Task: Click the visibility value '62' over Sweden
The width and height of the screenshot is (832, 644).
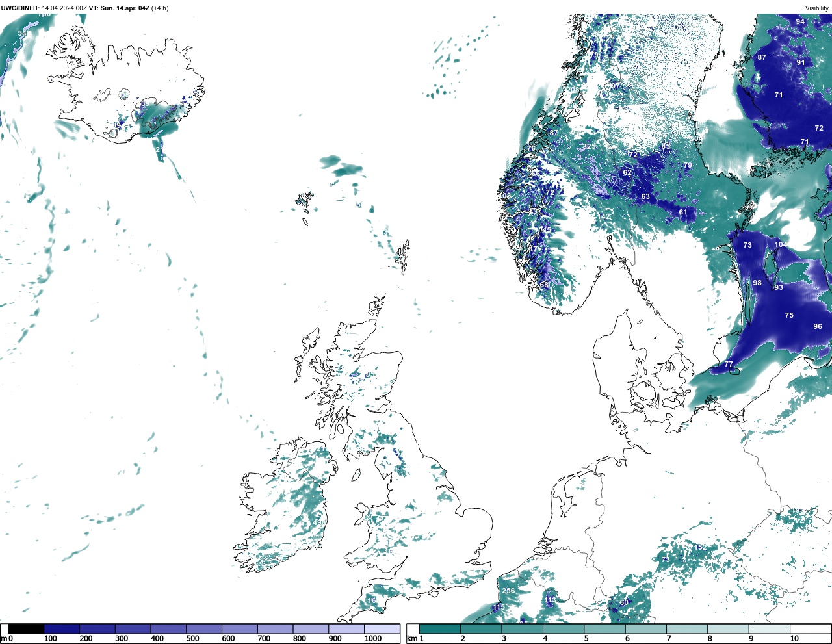Action: click(627, 172)
